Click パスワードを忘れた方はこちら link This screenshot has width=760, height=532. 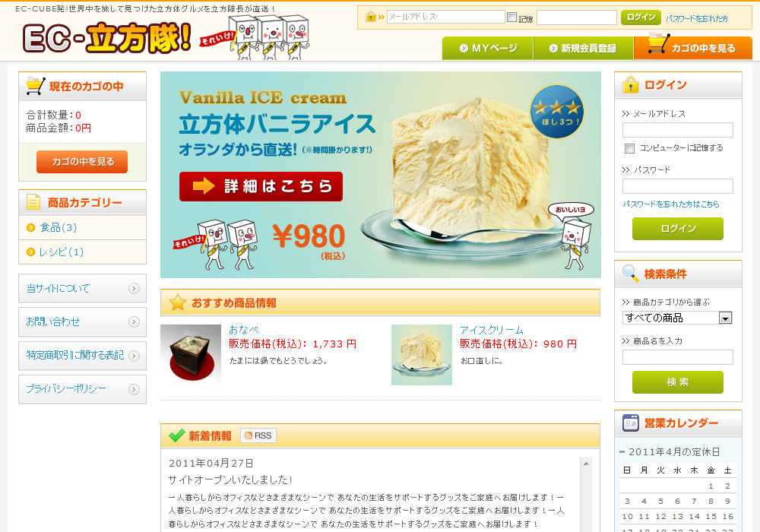(671, 204)
